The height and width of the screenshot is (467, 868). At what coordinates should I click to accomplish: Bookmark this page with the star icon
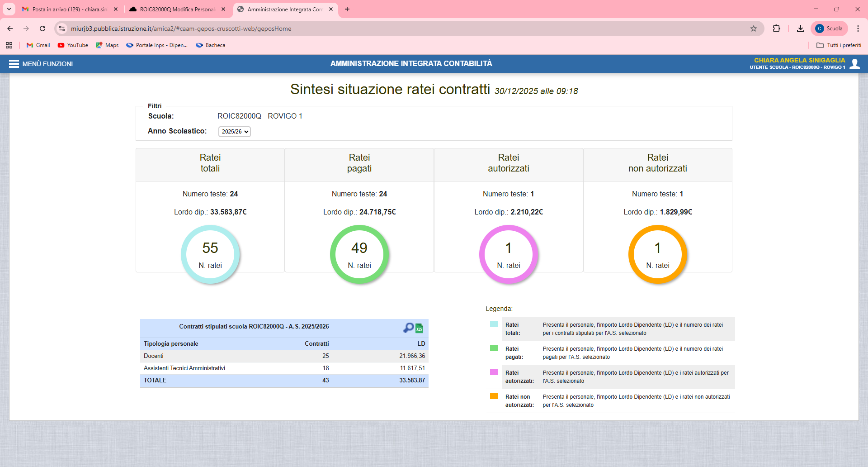click(754, 29)
